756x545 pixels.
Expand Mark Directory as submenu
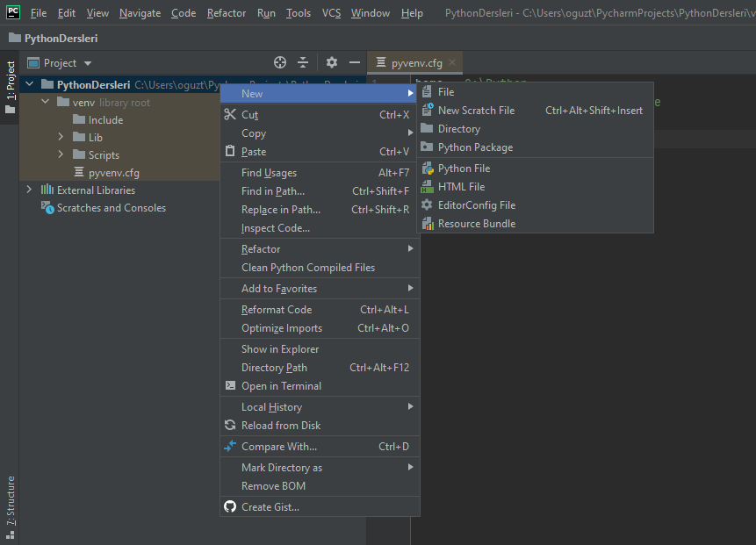(320, 468)
